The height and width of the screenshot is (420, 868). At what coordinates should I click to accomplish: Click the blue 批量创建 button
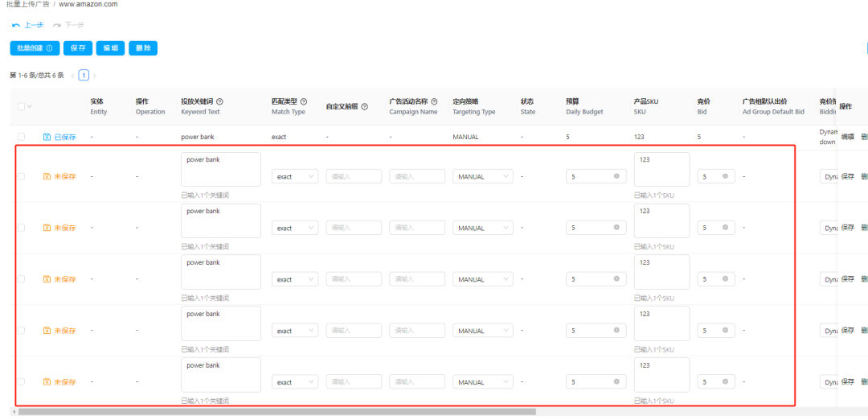click(x=35, y=48)
